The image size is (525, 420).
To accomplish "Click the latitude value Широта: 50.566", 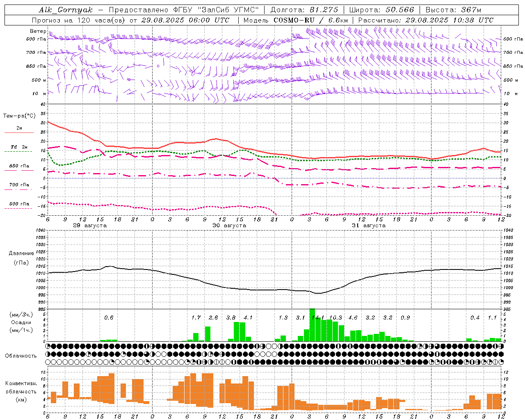I will (x=381, y=10).
